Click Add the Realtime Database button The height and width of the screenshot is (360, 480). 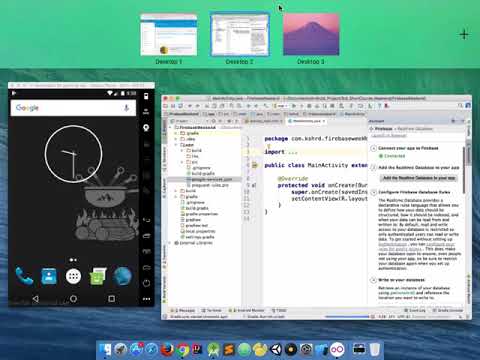tap(419, 178)
